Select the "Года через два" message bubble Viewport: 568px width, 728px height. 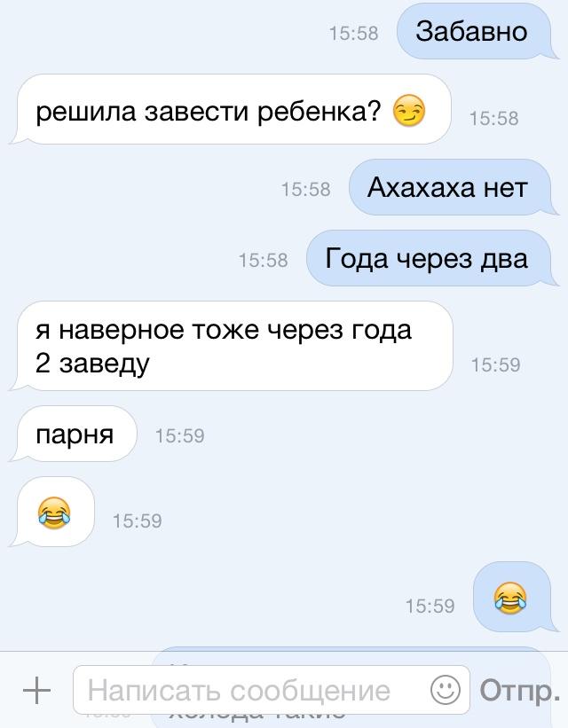[430, 258]
